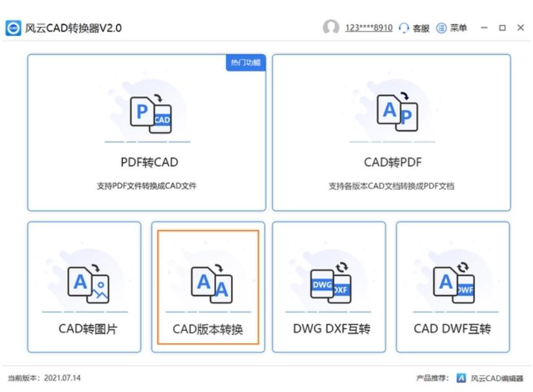The height and width of the screenshot is (392, 533).
Task: Click the CAD转PDF file icon
Action: coord(397,112)
